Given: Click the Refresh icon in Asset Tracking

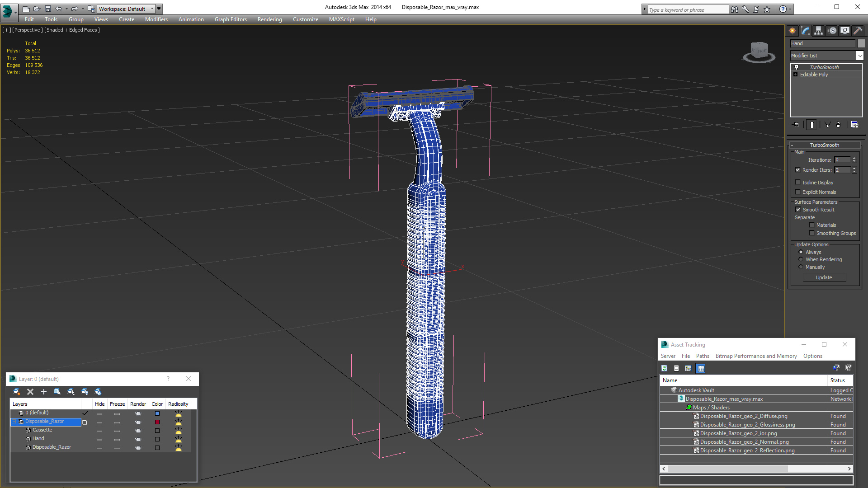Looking at the screenshot, I should [x=664, y=368].
